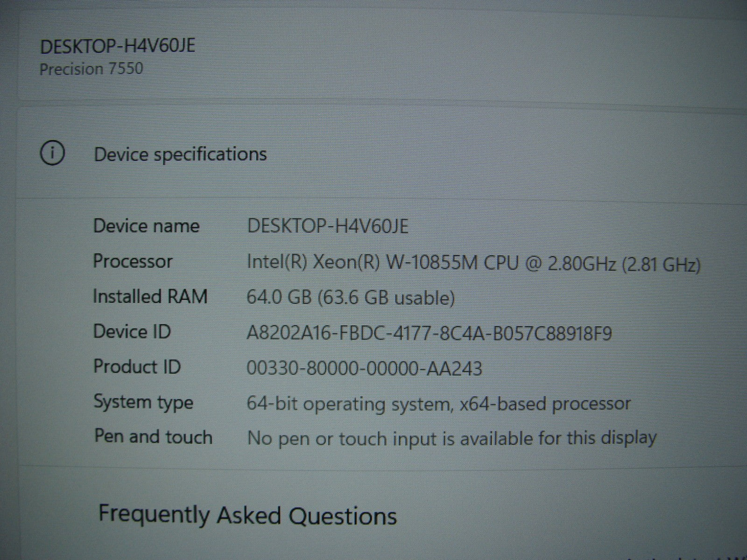The width and height of the screenshot is (747, 560).
Task: Click the info icon beside Device specifications
Action: click(x=52, y=153)
